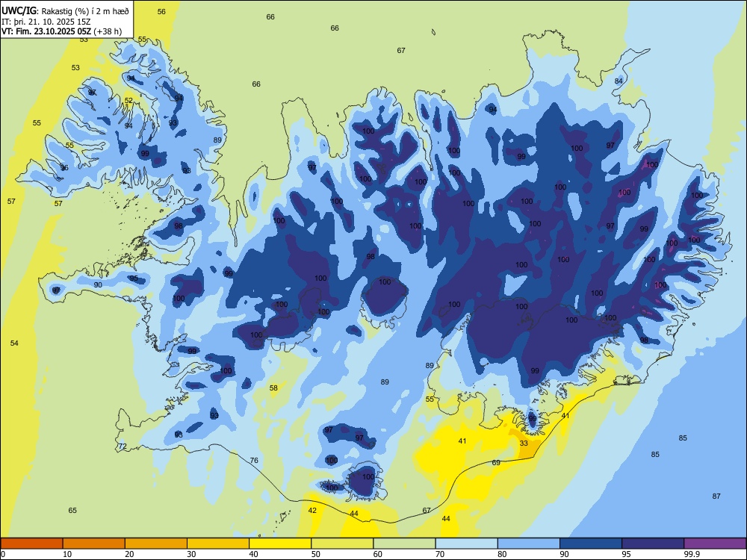Viewport: 747px width, 560px height.
Task: Click the 30–40 golden legend swatch
Action: pyautogui.click(x=218, y=544)
